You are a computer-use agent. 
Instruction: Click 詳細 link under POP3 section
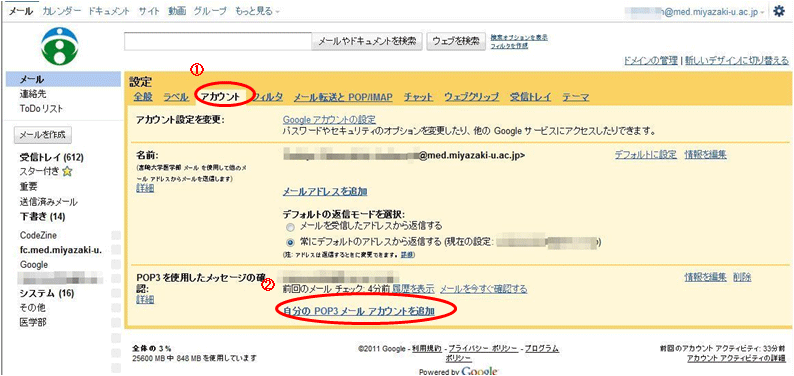[145, 300]
